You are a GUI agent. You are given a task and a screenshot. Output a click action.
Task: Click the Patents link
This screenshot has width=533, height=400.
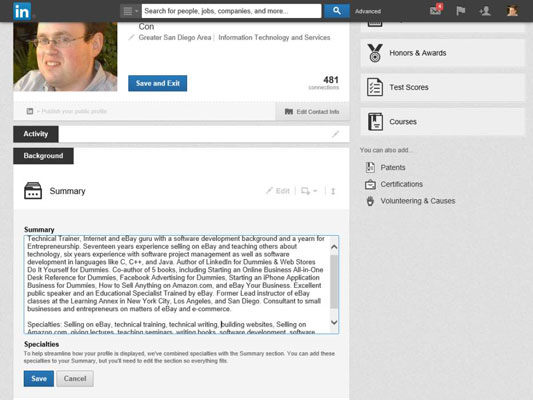coord(393,168)
